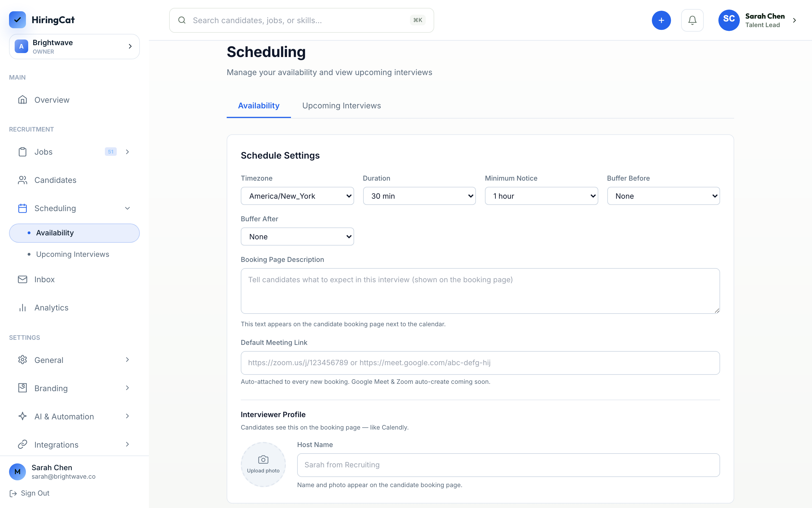Expand the AI & Automation chevron
Viewport: 812px width, 508px height.
tap(127, 416)
